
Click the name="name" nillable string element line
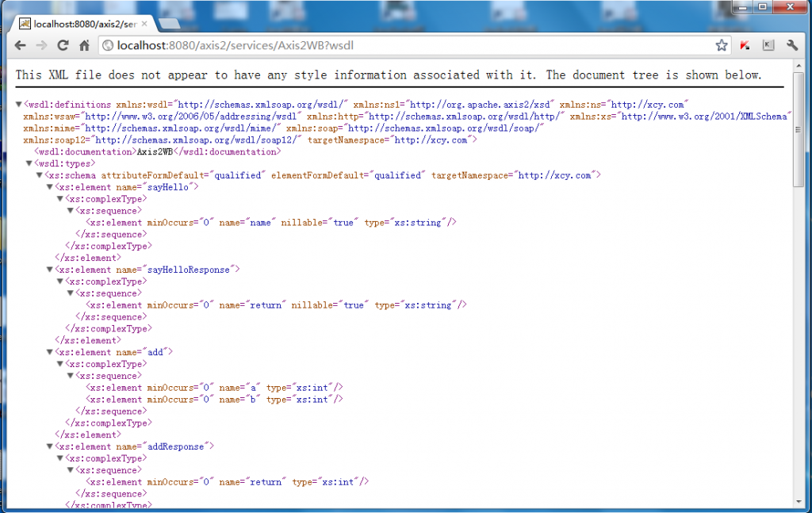[x=271, y=223]
